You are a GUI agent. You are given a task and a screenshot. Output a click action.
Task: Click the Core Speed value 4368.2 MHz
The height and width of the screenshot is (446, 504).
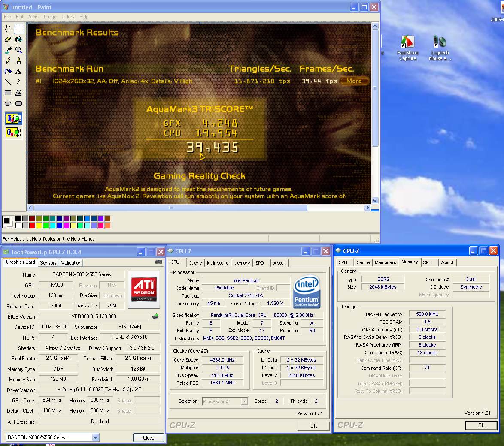pos(222,360)
